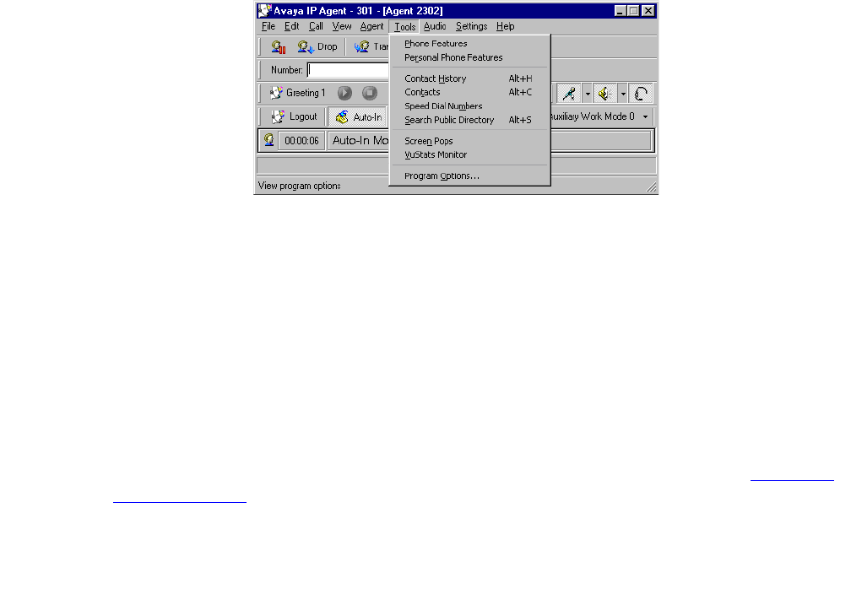851x616 pixels.
Task: Open the File menu
Action: click(x=268, y=26)
